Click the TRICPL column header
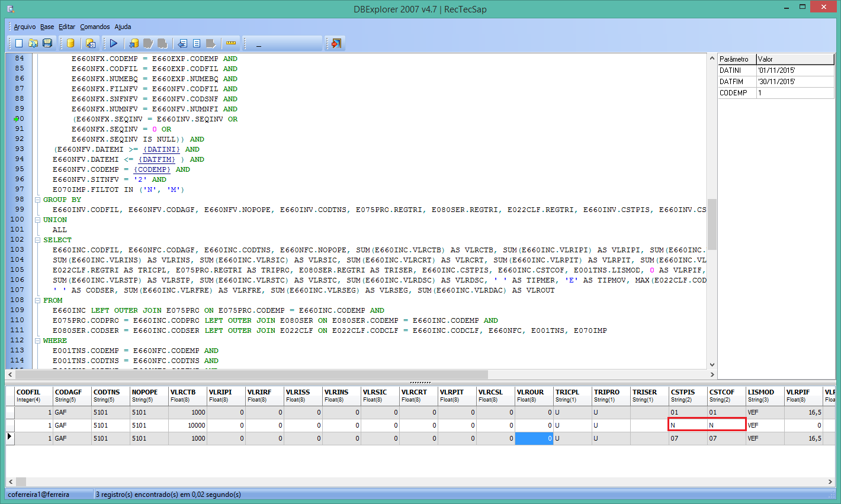Viewport: 841px width, 504px height. 573,396
